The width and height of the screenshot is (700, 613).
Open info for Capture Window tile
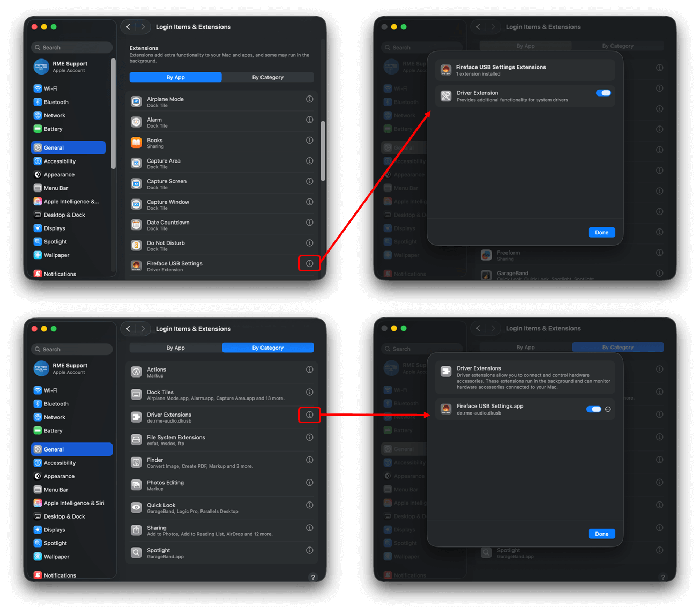click(x=309, y=202)
